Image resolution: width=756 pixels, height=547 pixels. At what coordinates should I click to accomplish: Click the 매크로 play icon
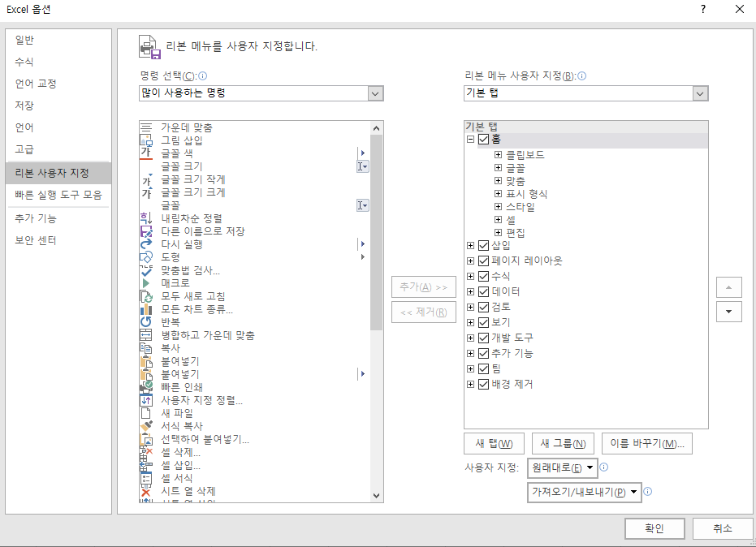(x=146, y=283)
